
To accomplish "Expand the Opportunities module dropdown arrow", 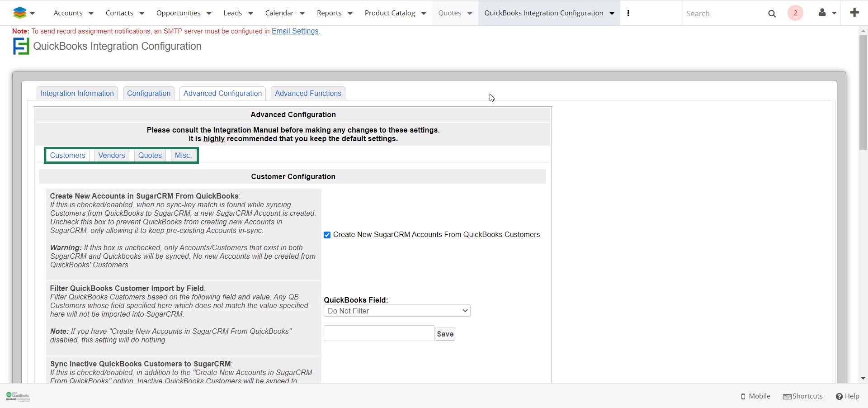I will tap(209, 14).
